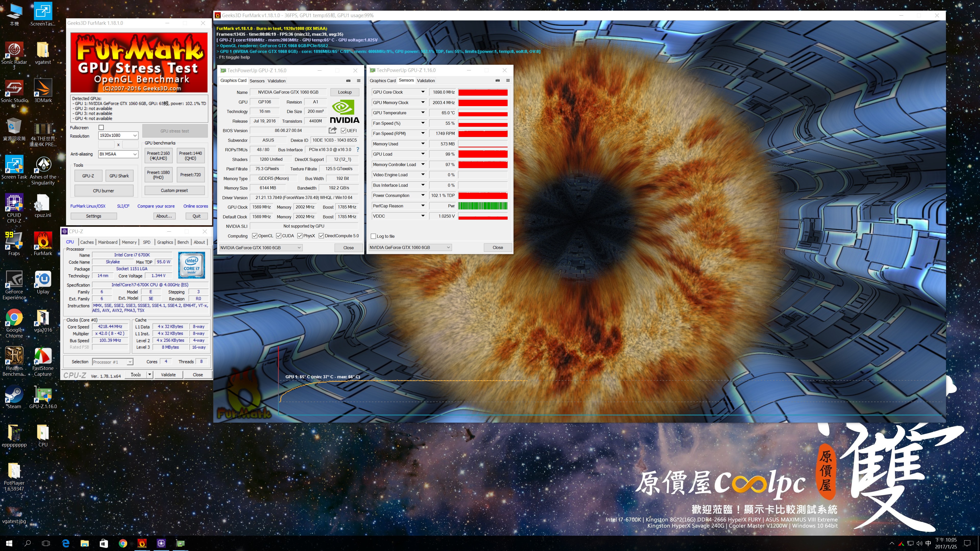Open the CPU-Z Processor #1 selection dropdown

point(112,362)
